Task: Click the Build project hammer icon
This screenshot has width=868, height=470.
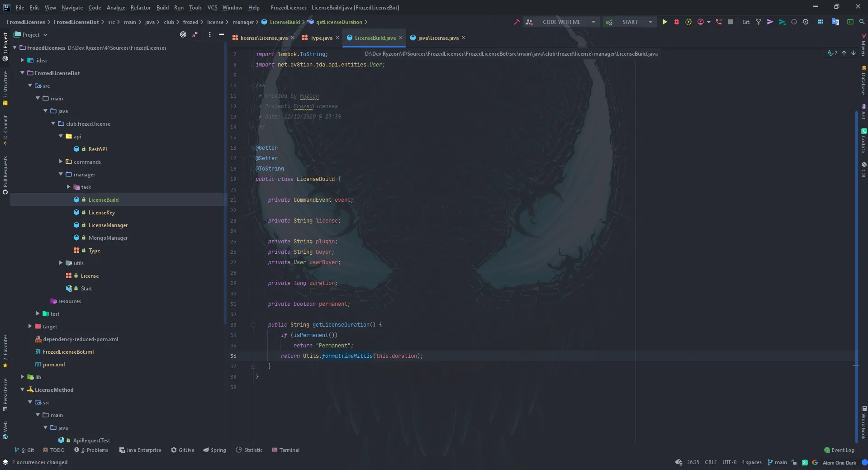Action: point(517,22)
